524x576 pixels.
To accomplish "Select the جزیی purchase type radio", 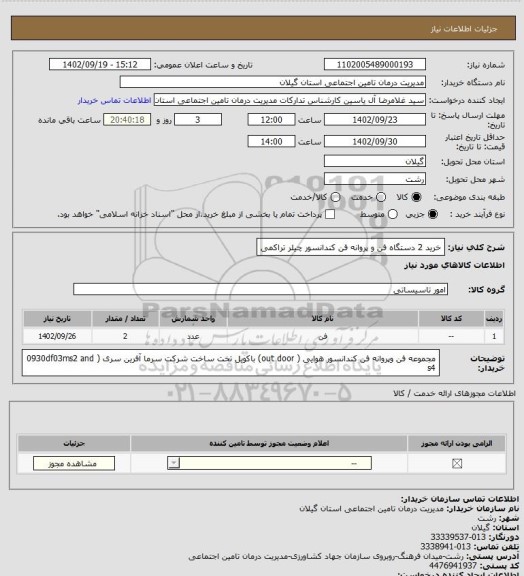I will pyautogui.click(x=433, y=214).
